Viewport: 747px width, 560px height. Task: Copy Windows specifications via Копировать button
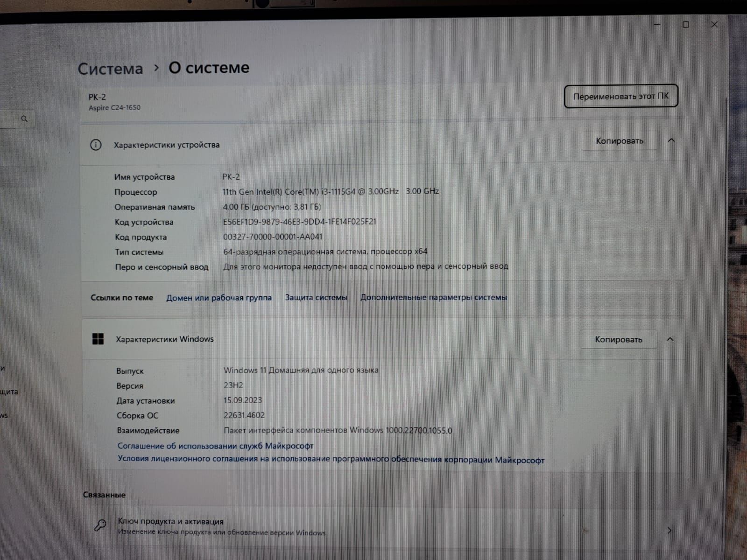[x=618, y=340]
